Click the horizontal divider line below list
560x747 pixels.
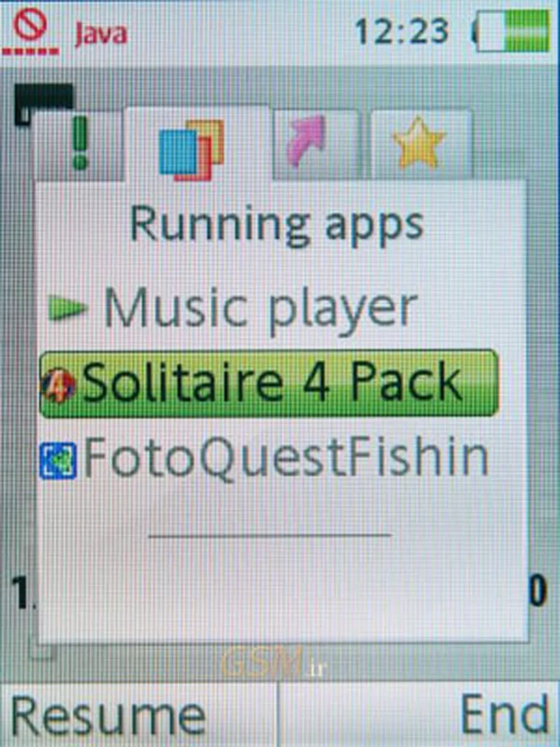[x=270, y=535]
